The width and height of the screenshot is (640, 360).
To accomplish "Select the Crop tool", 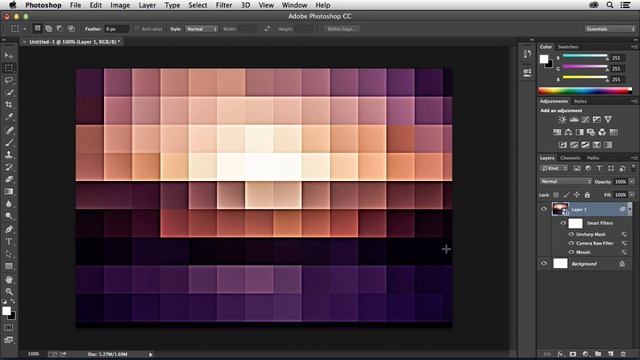I will pyautogui.click(x=9, y=104).
